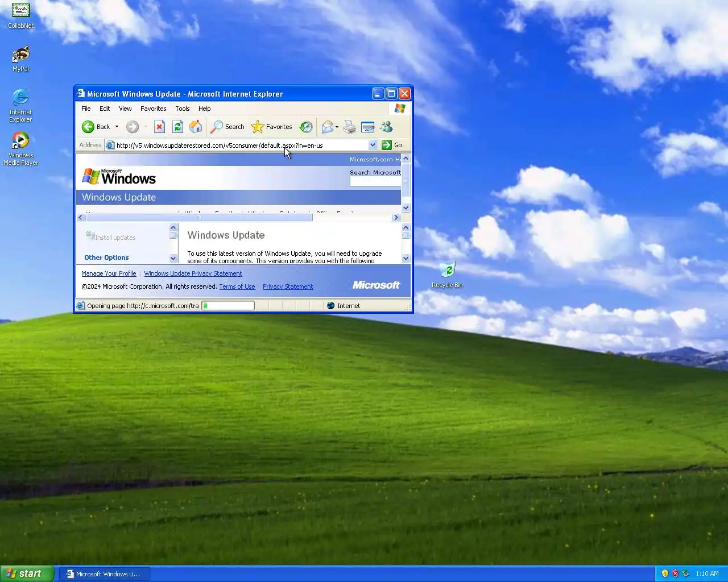Viewport: 728px width, 582px height.
Task: Expand the Mail button dropdown arrow
Action: 337,127
